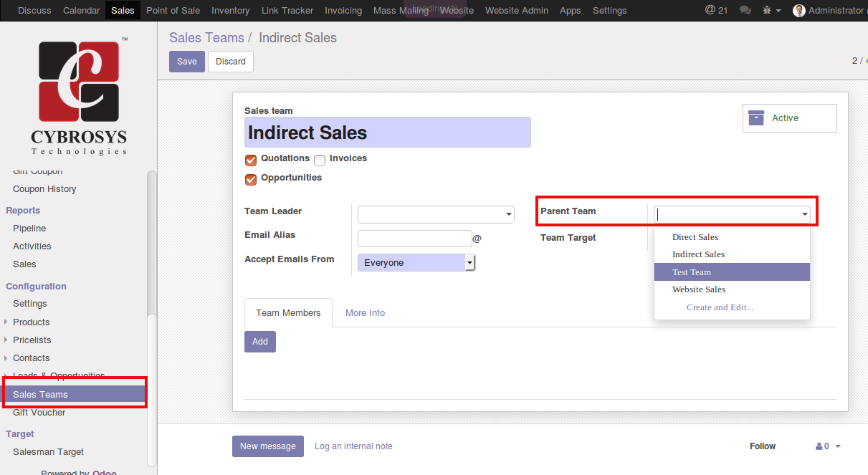This screenshot has height=475, width=868.
Task: Expand the Products menu arrow
Action: [6, 322]
